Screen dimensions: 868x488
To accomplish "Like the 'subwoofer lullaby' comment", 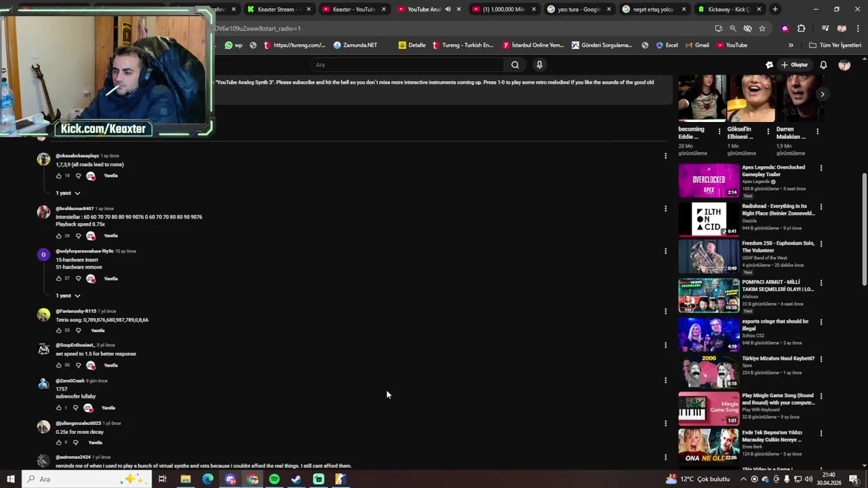I will (59, 408).
